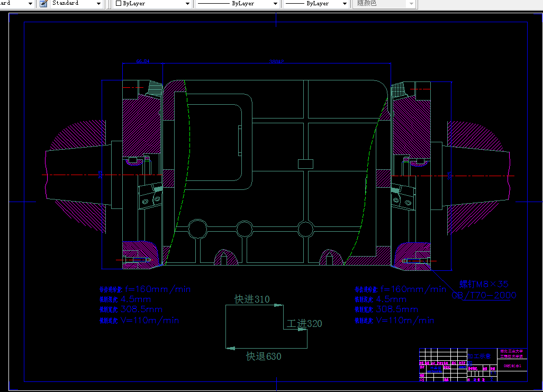The width and height of the screenshot is (543, 392).
Task: Click the text style manager icon
Action: (43, 4)
